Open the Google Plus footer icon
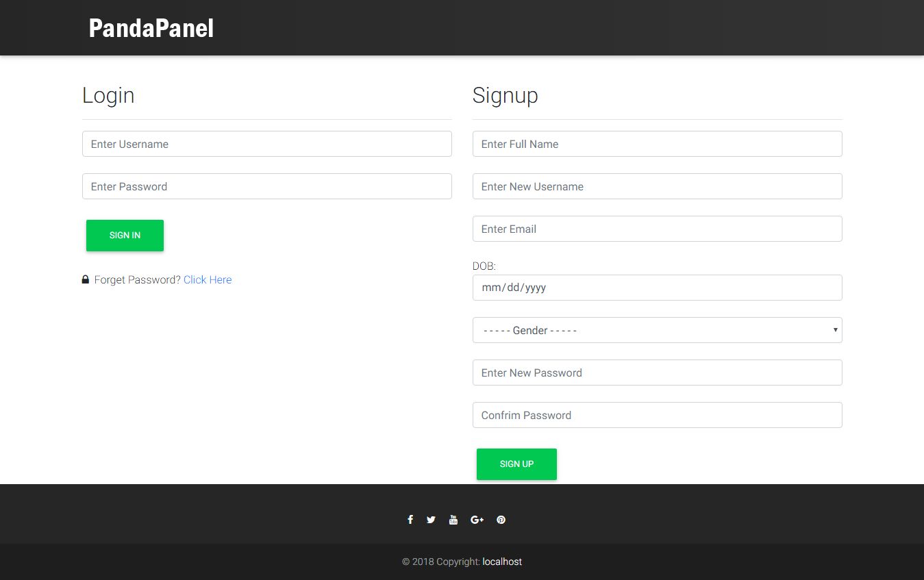 [x=477, y=520]
